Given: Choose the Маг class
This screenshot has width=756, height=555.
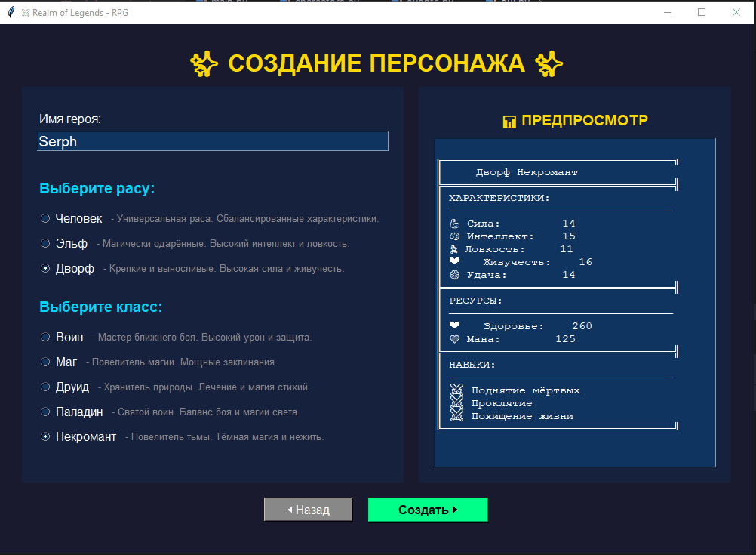Looking at the screenshot, I should 45,362.
